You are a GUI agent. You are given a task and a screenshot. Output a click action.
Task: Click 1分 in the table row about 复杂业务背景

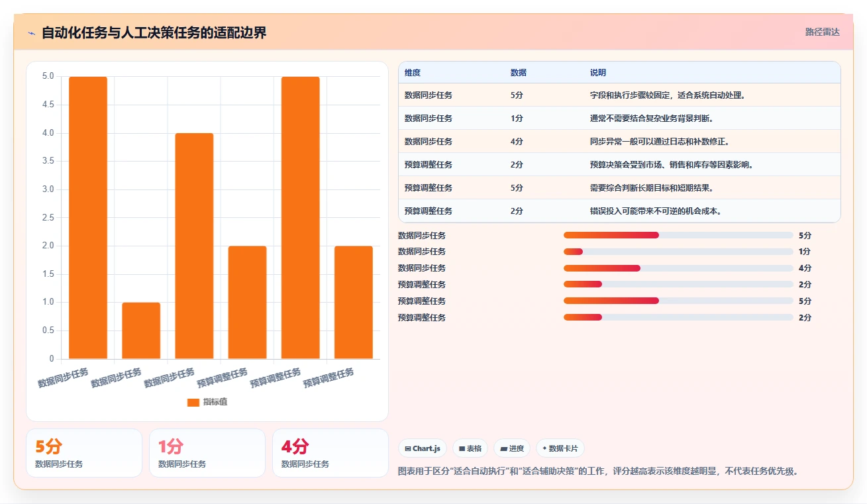click(x=517, y=119)
